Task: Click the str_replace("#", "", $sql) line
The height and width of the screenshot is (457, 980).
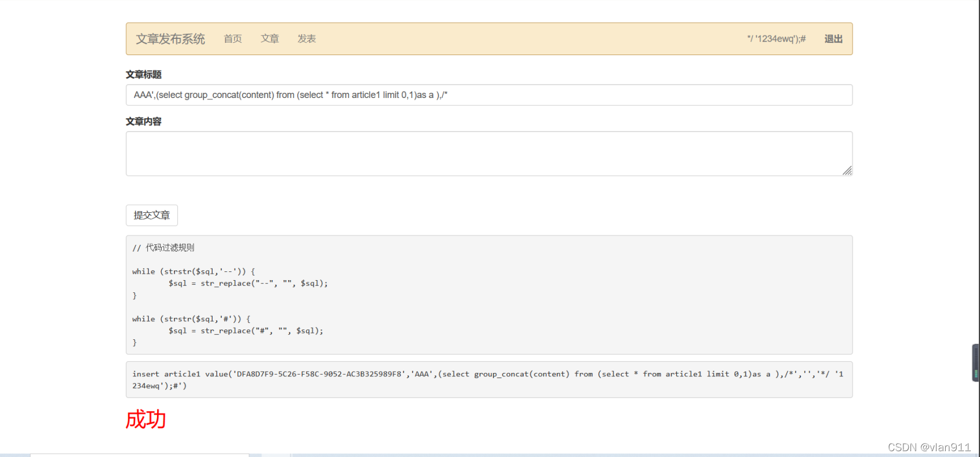Action: (246, 331)
